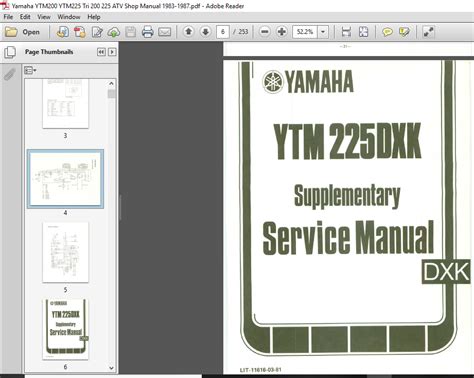Open the Help menu
474x378 pixels.
94,17
